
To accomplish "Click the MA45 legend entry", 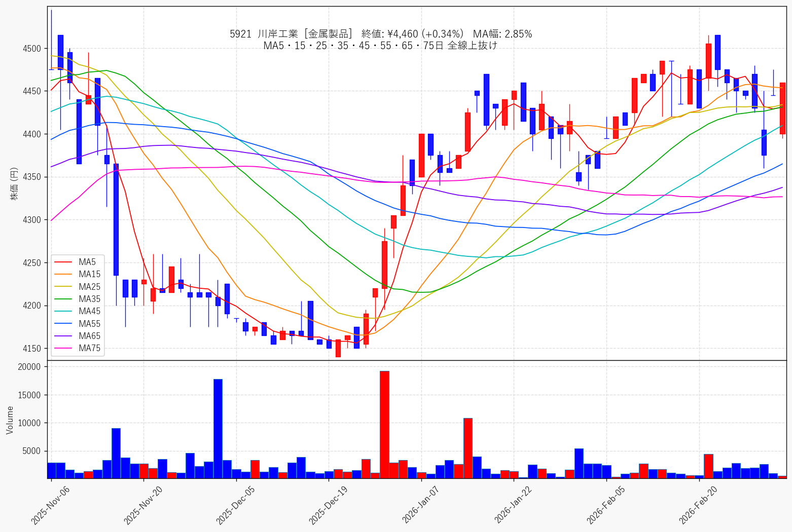I will pos(78,311).
